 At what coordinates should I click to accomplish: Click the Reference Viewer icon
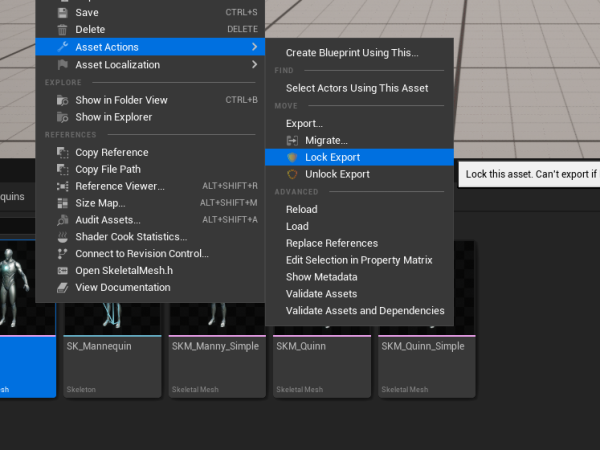tap(63, 186)
